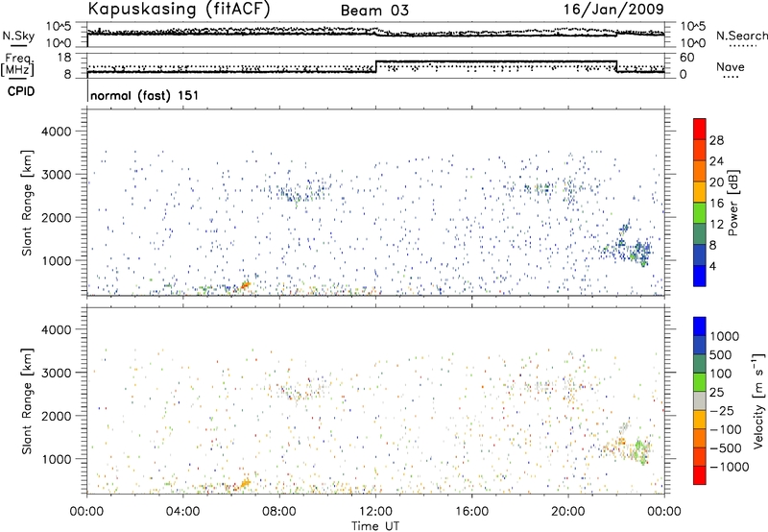Click the 'normal (fast) 151' text
The height and width of the screenshot is (532, 768).
[145, 95]
